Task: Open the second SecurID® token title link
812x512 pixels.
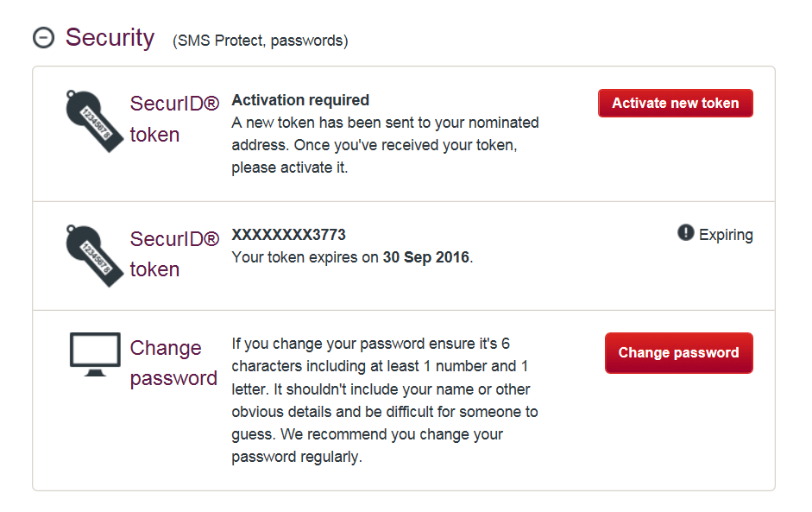Action: click(x=174, y=255)
